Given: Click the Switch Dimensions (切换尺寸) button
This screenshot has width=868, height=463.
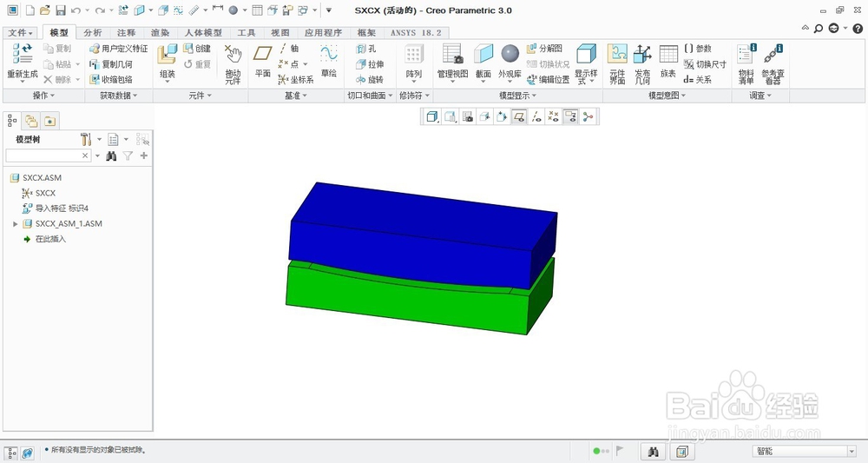Looking at the screenshot, I should point(705,64).
